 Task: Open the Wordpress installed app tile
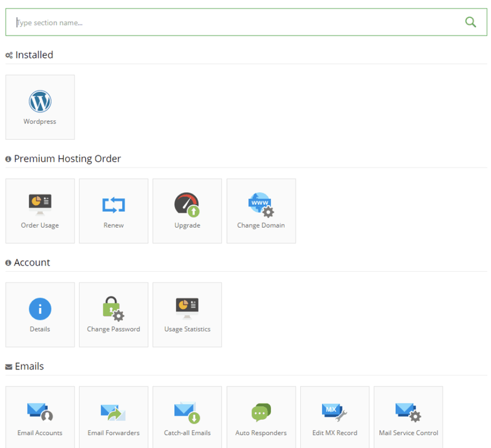pyautogui.click(x=40, y=107)
